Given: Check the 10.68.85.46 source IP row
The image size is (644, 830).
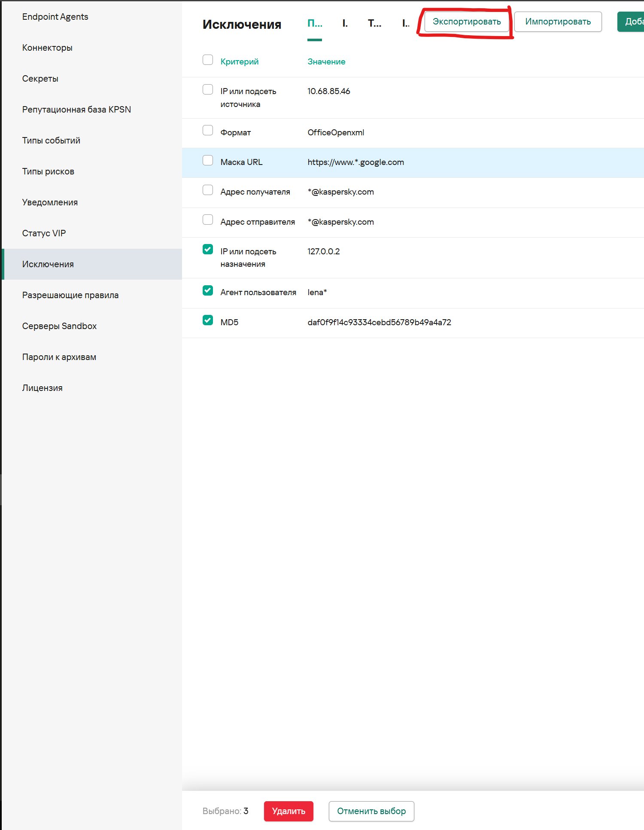Looking at the screenshot, I should [x=208, y=90].
